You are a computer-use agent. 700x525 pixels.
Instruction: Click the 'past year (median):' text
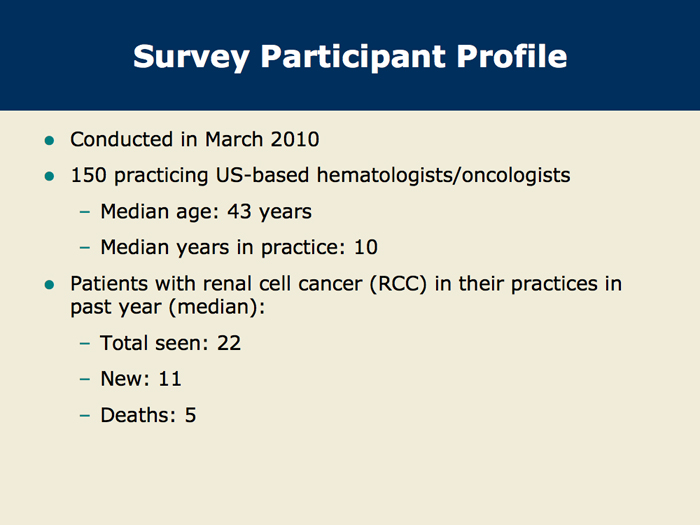point(167,307)
